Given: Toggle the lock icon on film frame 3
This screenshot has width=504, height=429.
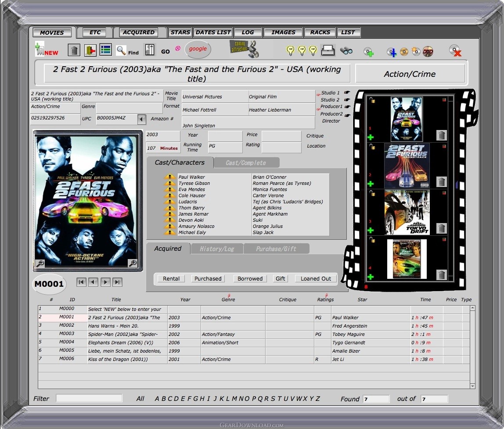Looking at the screenshot, I should [372, 193].
